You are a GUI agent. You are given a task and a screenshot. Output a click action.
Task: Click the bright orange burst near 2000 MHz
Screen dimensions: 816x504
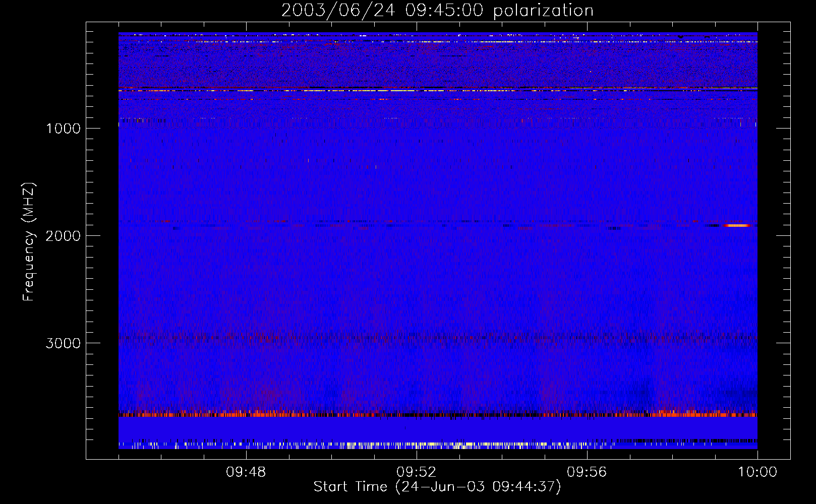pos(737,225)
